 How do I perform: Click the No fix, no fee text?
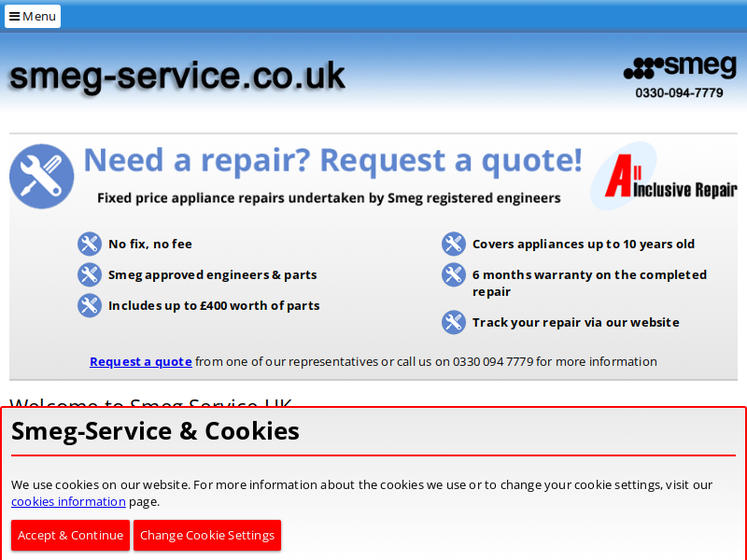tap(150, 244)
